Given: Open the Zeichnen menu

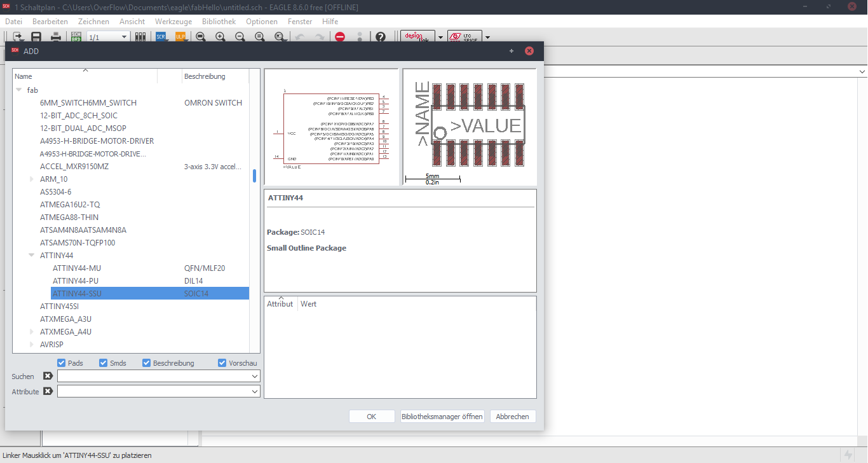Looking at the screenshot, I should click(93, 22).
